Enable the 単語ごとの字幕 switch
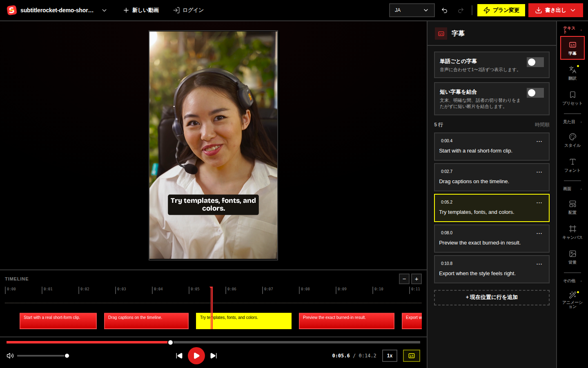The height and width of the screenshot is (368, 588). (535, 62)
